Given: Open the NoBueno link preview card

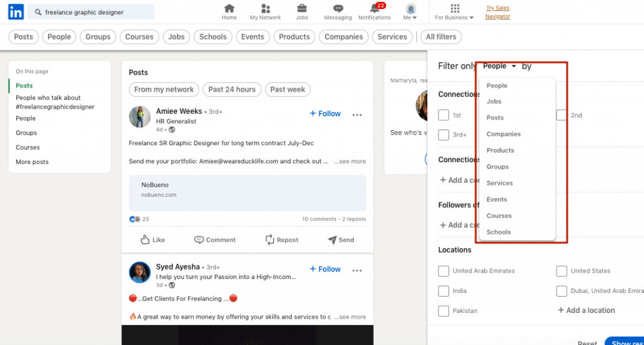Looking at the screenshot, I should (247, 193).
